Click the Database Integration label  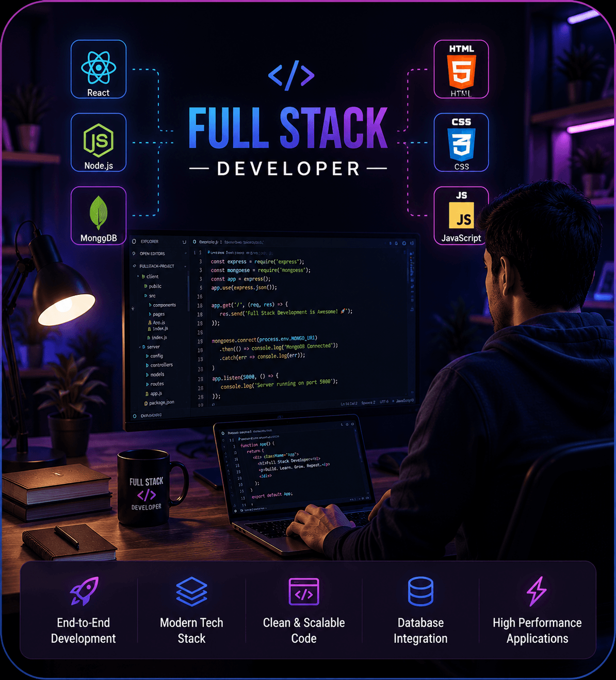(420, 630)
